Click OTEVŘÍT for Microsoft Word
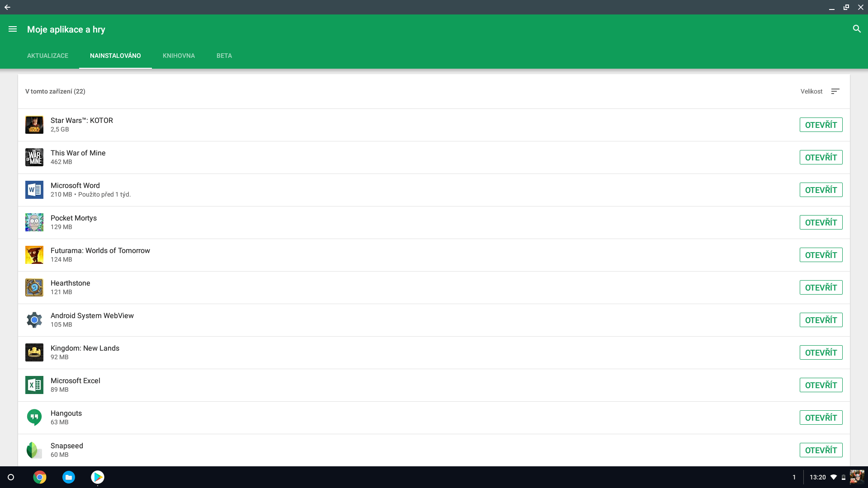The image size is (868, 488). click(821, 190)
